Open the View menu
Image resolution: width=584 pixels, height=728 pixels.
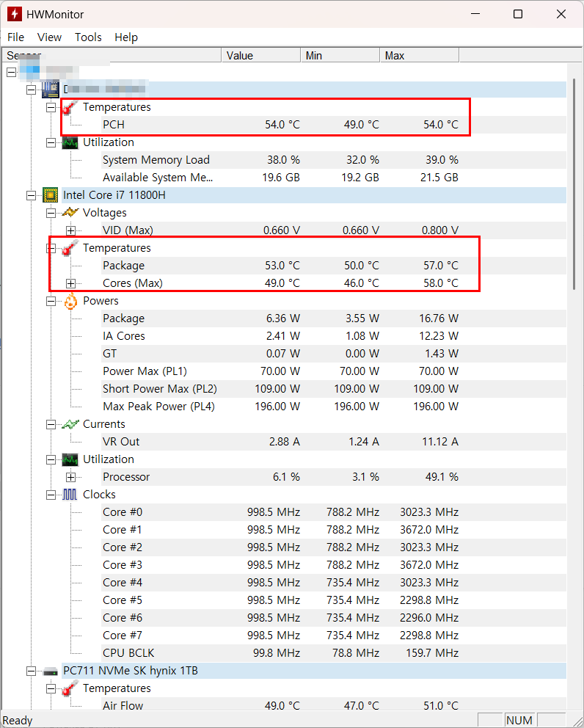click(49, 37)
